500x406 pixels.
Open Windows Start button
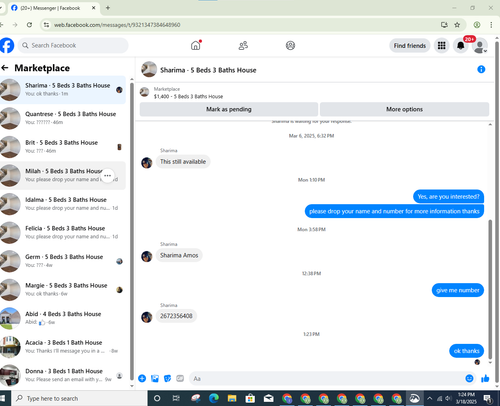pos(3,398)
